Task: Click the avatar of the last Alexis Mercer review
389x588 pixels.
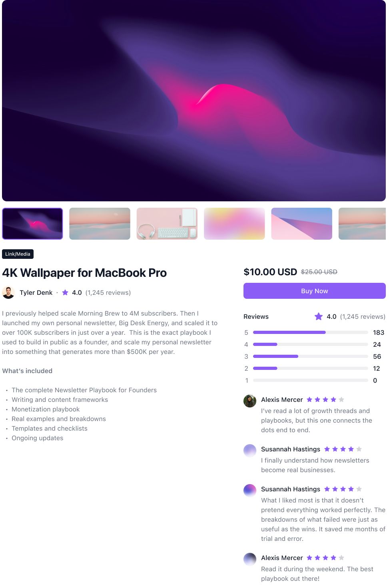Action: pos(250,559)
